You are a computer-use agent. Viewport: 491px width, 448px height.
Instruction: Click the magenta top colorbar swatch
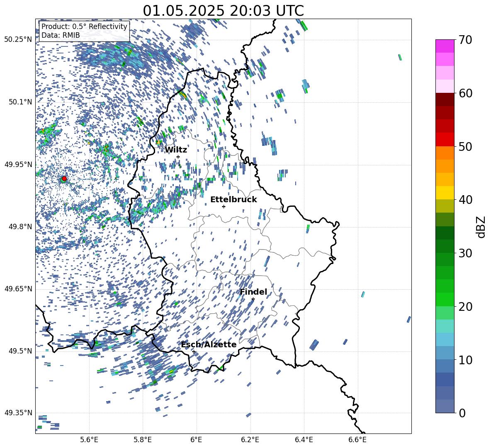point(445,46)
